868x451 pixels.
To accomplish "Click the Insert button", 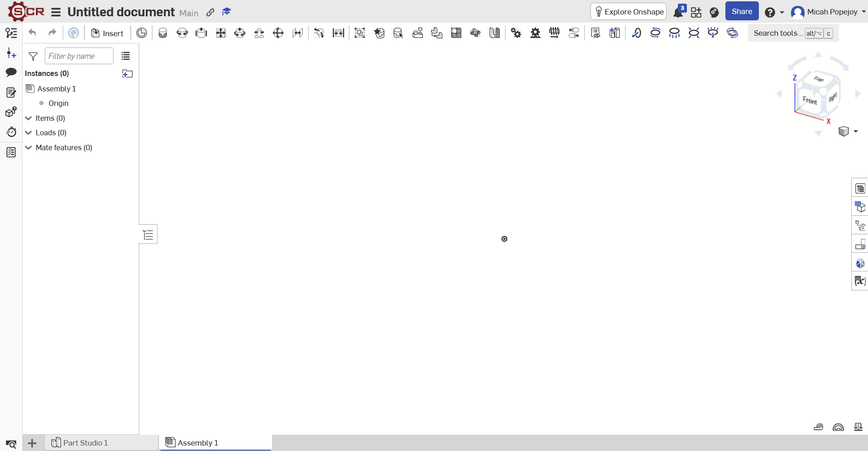I will click(x=107, y=33).
